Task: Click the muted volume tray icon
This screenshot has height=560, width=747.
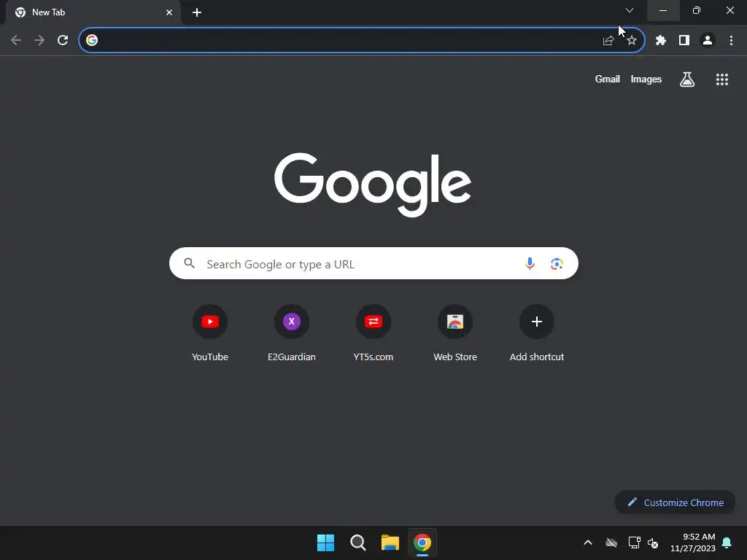Action: (653, 542)
